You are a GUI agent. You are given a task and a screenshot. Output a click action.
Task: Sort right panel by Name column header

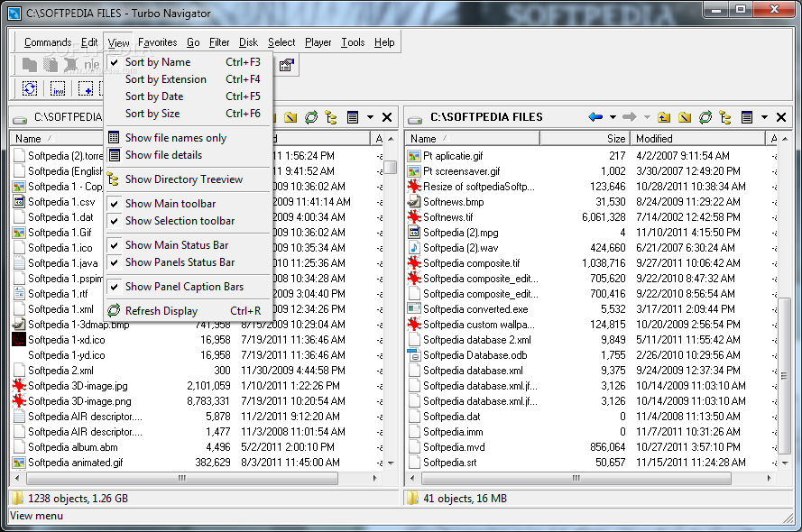point(473,139)
